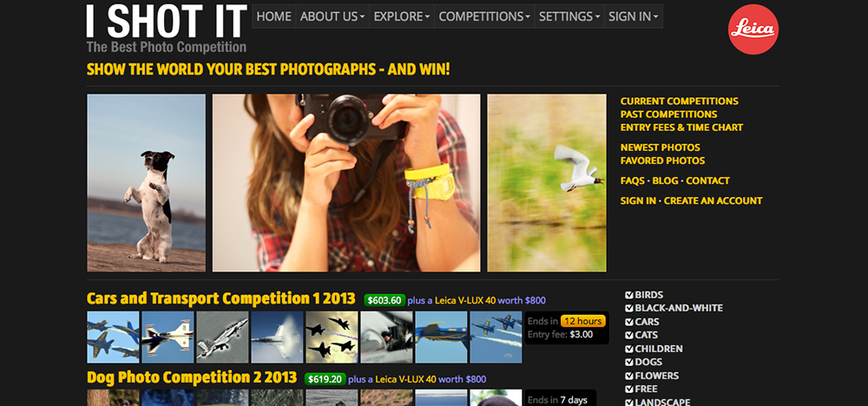This screenshot has width=868, height=406.
Task: Open Cars and Transport Competition 1 2013 title
Action: coord(220,298)
